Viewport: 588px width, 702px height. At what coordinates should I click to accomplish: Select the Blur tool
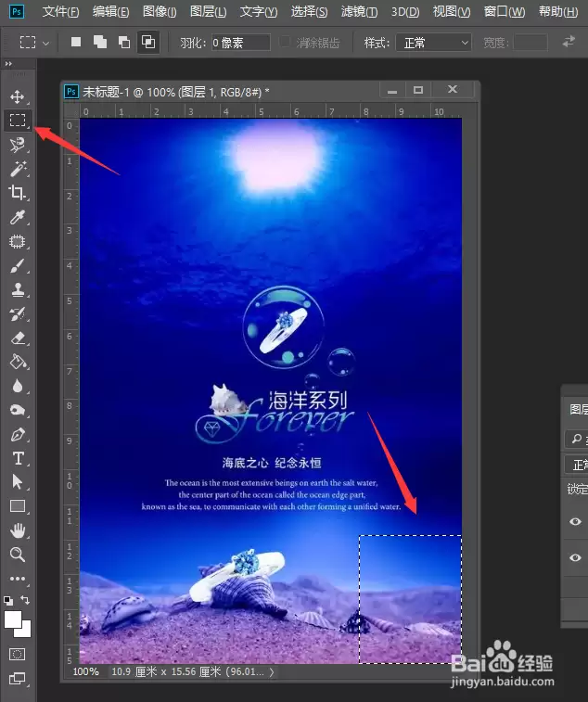pos(18,386)
